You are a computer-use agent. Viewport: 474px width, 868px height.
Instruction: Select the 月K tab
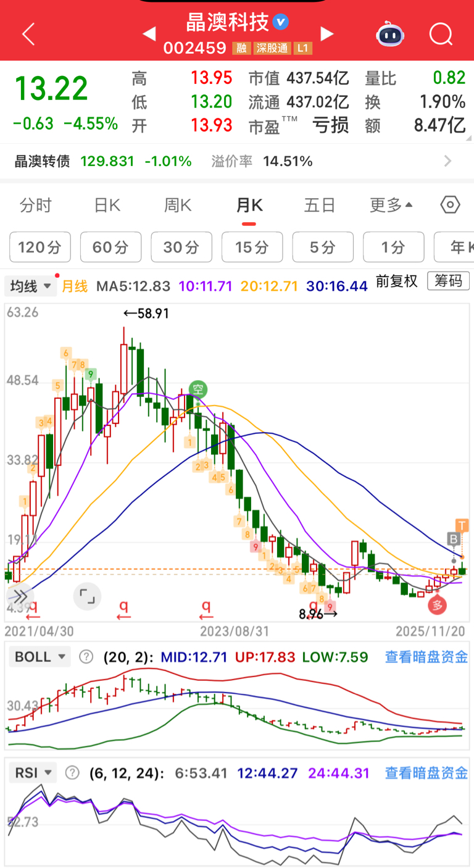tap(249, 205)
